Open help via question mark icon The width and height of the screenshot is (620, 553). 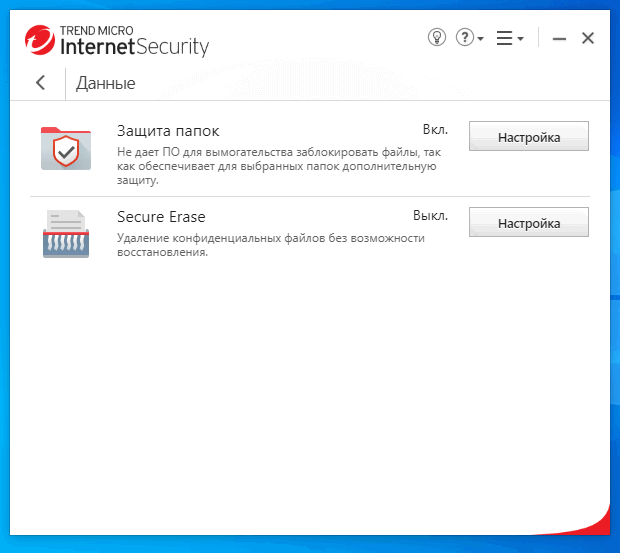pyautogui.click(x=464, y=38)
